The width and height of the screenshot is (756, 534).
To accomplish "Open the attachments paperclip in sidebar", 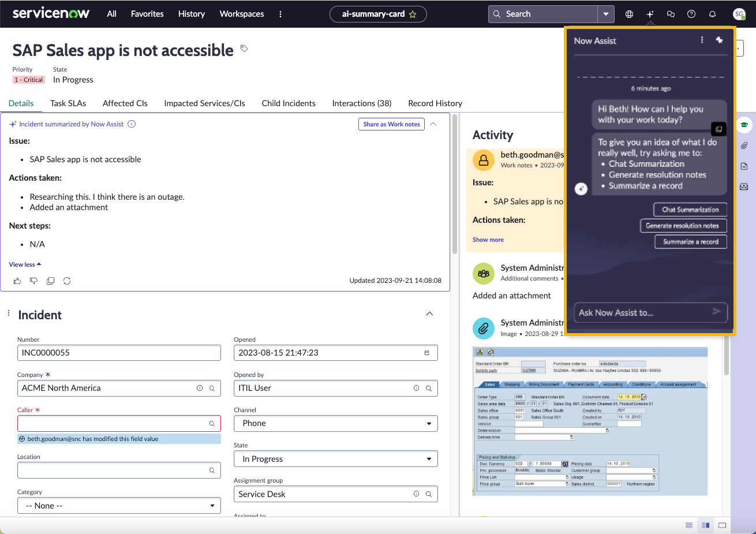I will [x=744, y=145].
